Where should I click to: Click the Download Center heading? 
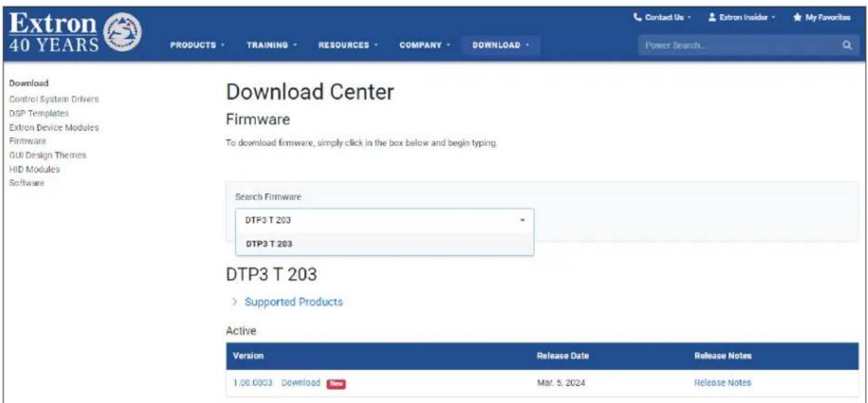coord(311,92)
